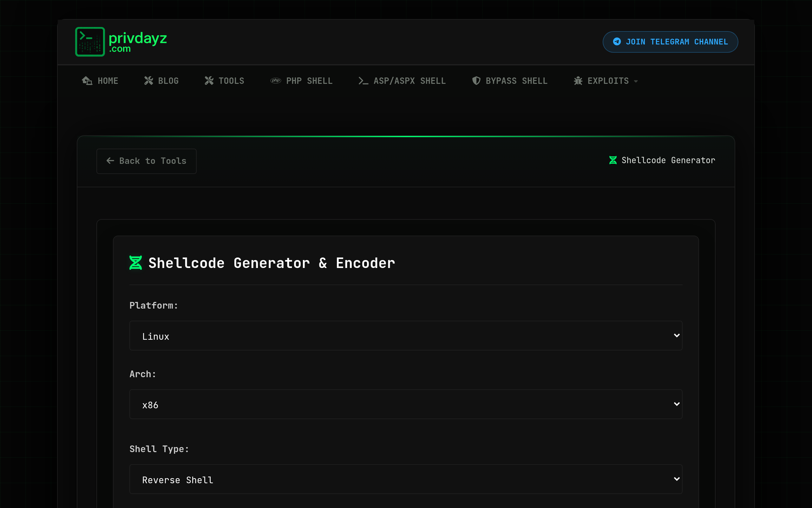
Task: Open the Blog menu item
Action: tap(161, 81)
